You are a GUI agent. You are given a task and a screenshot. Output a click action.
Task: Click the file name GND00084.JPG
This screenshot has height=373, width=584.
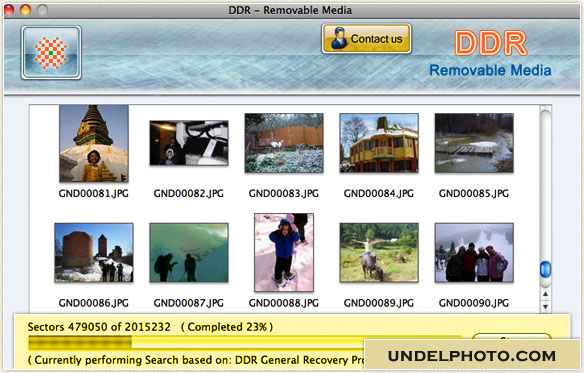(379, 193)
